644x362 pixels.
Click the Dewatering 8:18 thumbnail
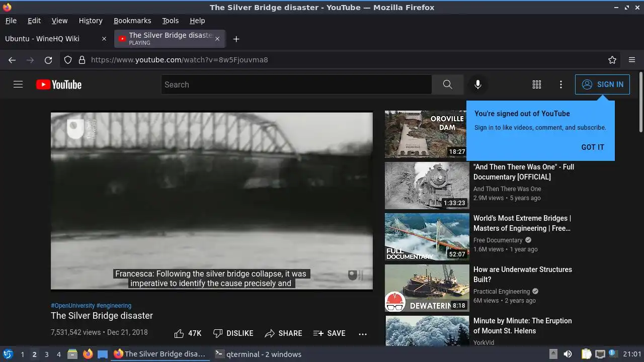427,288
